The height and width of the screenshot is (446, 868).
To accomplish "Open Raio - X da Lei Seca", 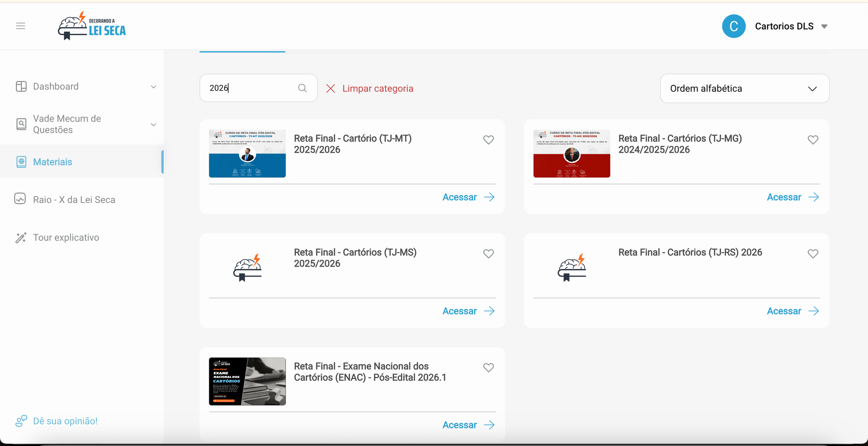I will (x=74, y=200).
